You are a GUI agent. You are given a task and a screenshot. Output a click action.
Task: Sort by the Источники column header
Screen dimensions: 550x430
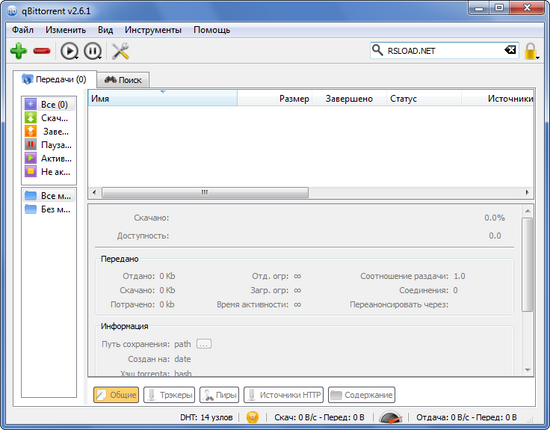(498, 99)
